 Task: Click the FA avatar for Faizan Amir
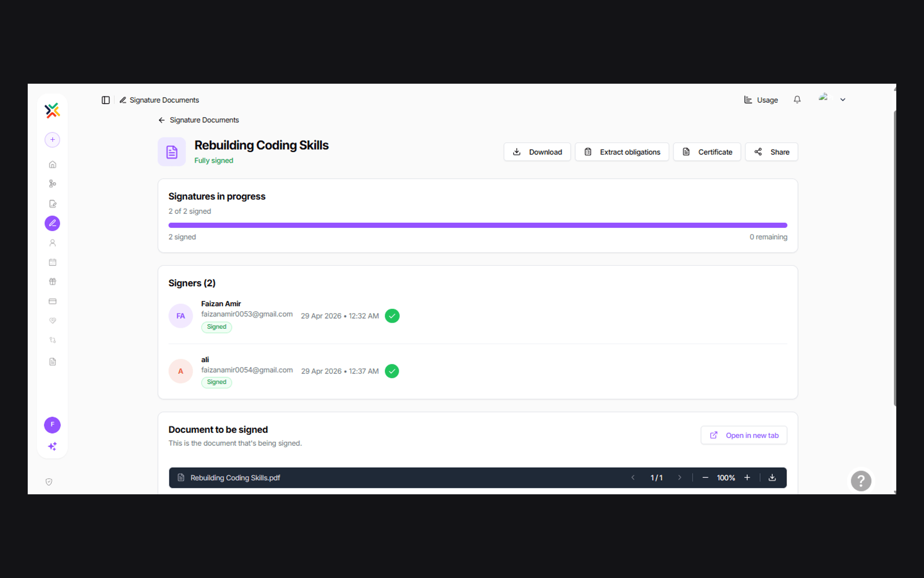[x=181, y=316]
